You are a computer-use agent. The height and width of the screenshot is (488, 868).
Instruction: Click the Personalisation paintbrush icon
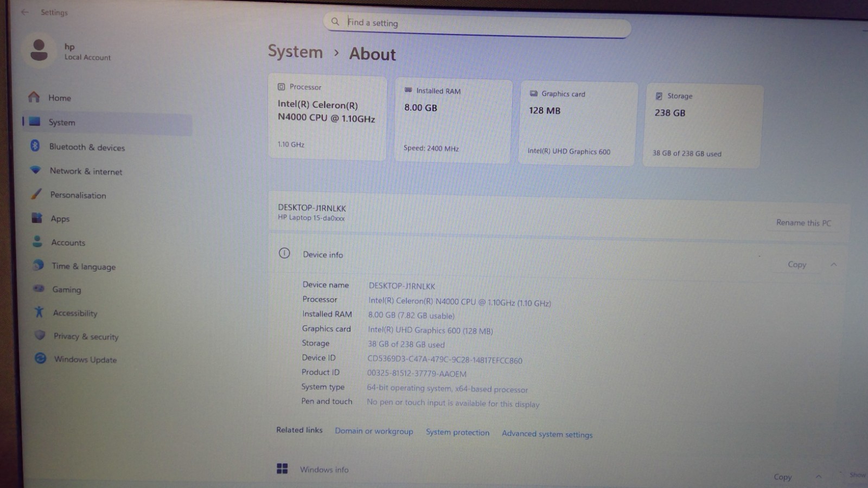(x=36, y=194)
